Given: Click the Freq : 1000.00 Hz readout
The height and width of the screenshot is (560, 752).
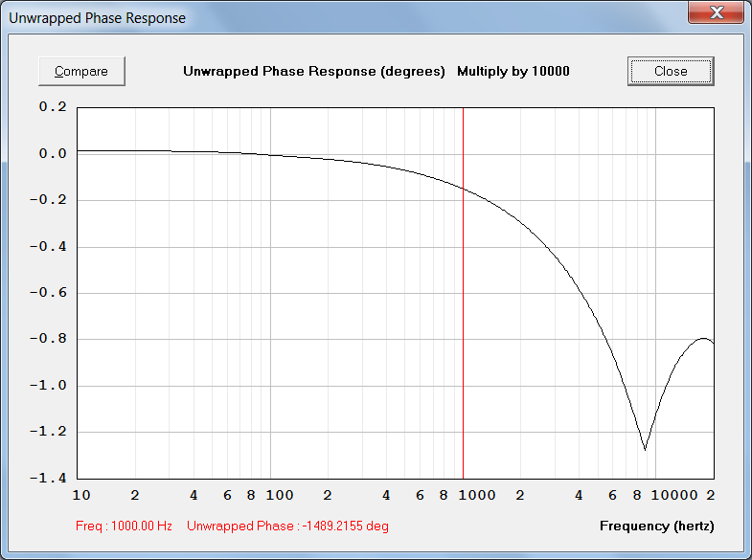Looking at the screenshot, I should click(x=124, y=526).
